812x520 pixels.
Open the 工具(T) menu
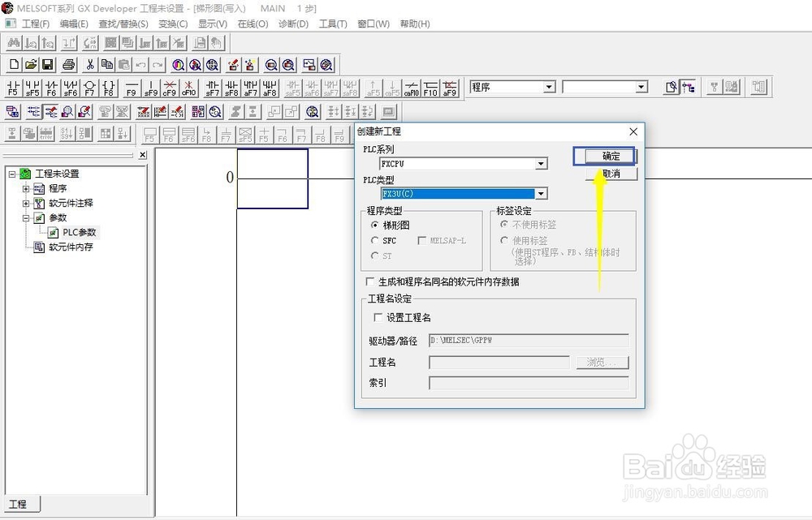click(333, 24)
